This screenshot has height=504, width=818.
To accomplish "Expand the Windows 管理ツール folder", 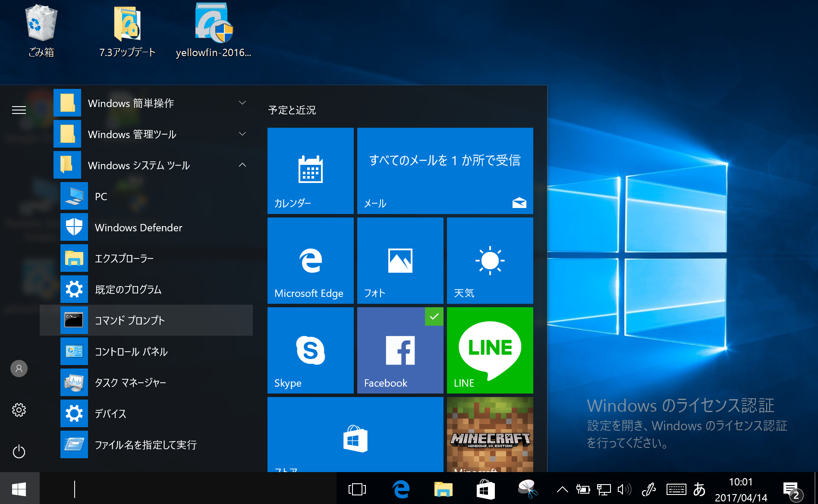I will click(x=153, y=134).
